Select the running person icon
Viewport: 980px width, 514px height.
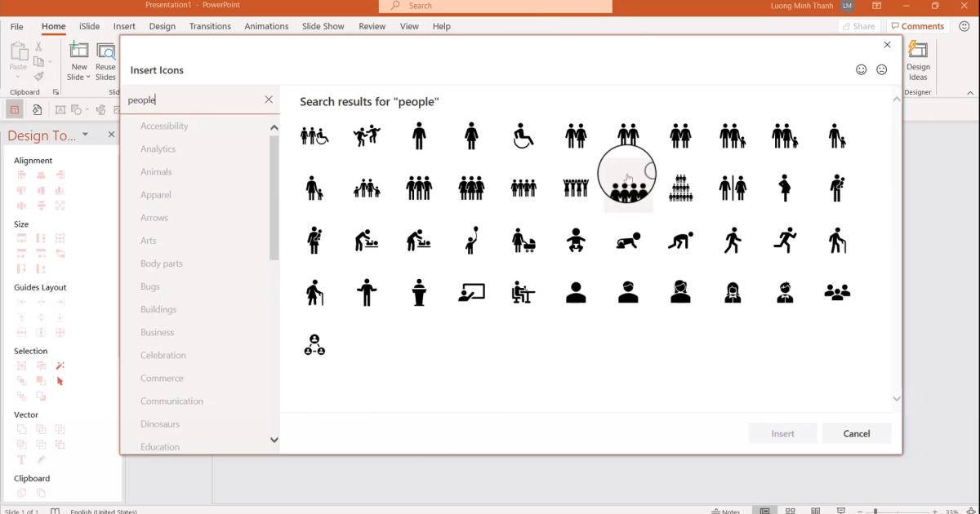pyautogui.click(x=784, y=239)
